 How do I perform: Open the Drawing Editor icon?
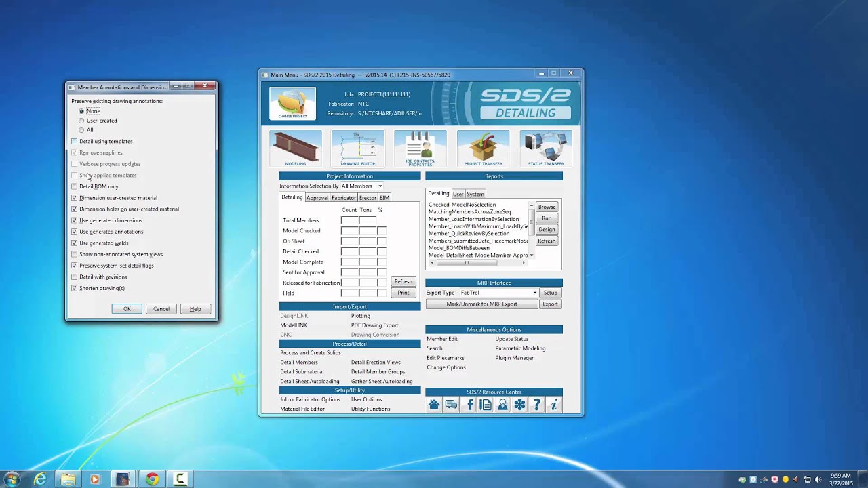(x=358, y=148)
